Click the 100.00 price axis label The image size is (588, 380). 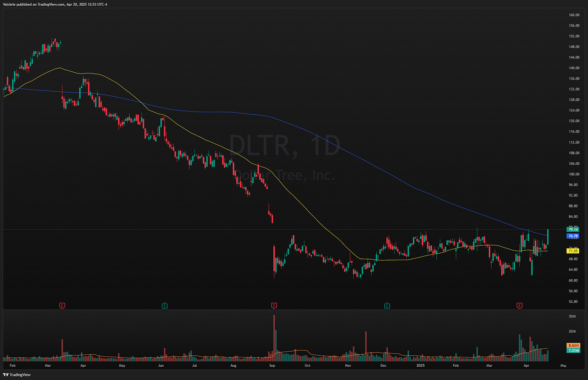(x=574, y=174)
